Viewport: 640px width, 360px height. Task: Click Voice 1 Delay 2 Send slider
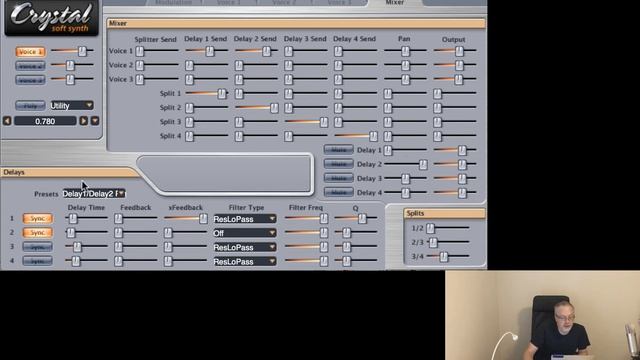click(x=256, y=51)
